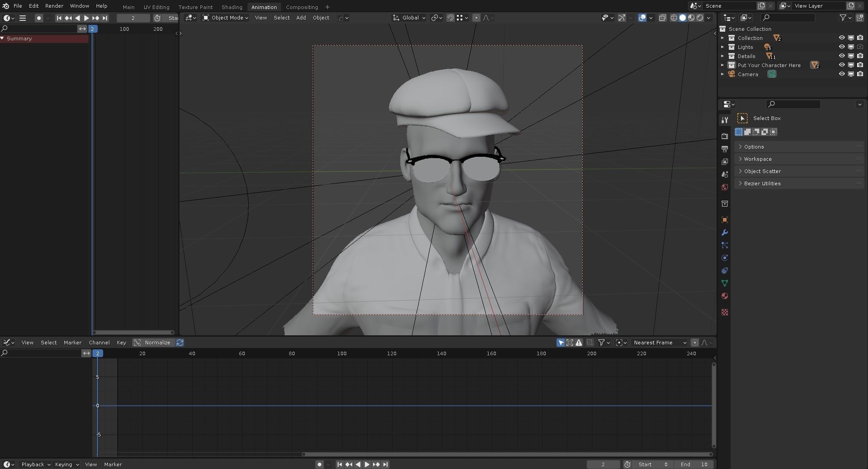868x469 pixels.
Task: Click the outliner search field
Action: pyautogui.click(x=788, y=18)
